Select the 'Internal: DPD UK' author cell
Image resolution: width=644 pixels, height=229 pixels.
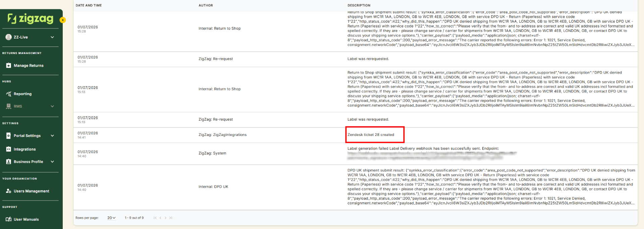coord(213,186)
